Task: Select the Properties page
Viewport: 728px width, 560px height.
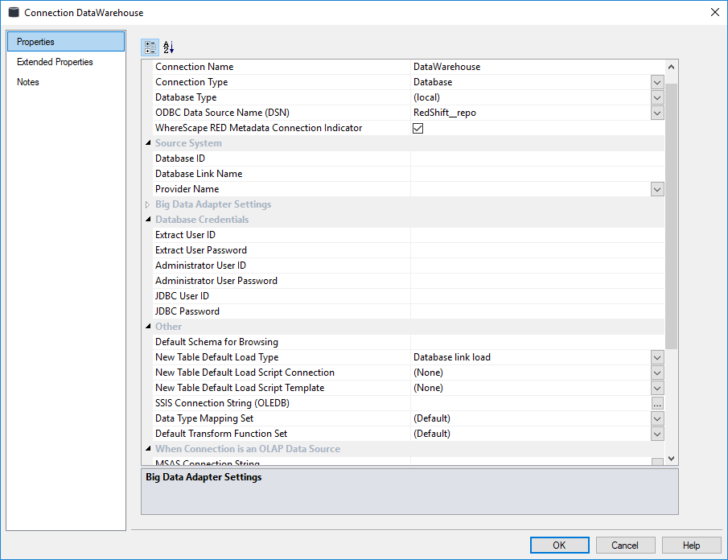Action: (66, 42)
